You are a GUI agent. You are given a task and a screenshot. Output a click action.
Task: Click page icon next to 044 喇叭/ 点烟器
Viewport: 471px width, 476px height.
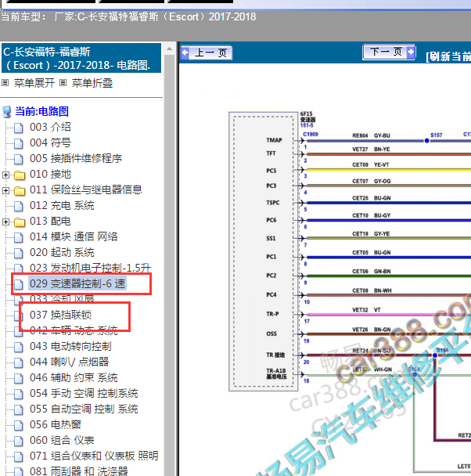tap(19, 362)
